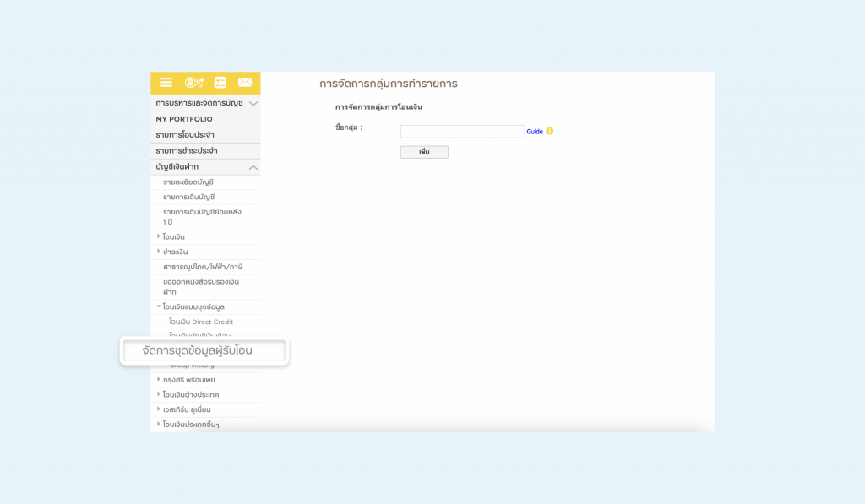Click the yellow info icon beside Guide
Screen dimensions: 865x504
coord(550,132)
